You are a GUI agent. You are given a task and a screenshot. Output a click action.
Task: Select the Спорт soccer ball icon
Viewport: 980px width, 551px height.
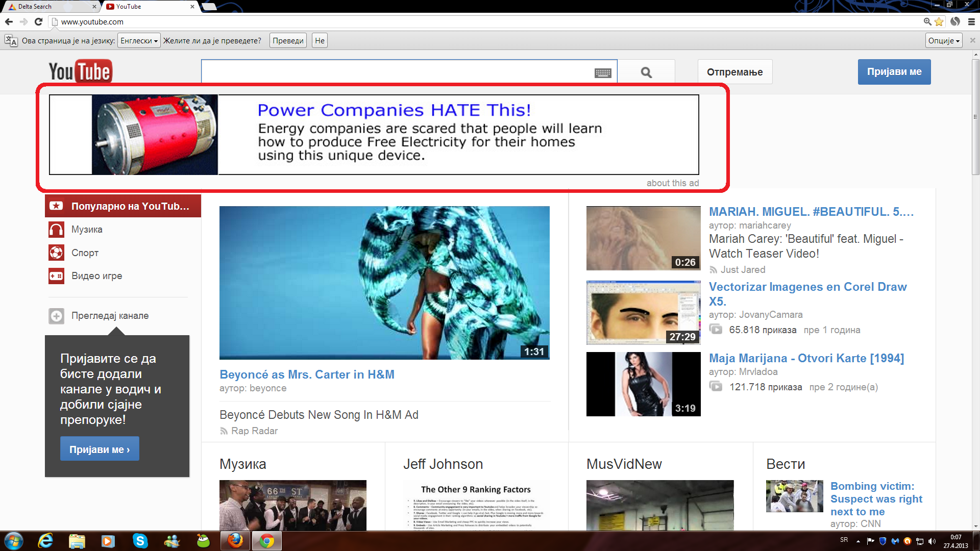(x=56, y=253)
